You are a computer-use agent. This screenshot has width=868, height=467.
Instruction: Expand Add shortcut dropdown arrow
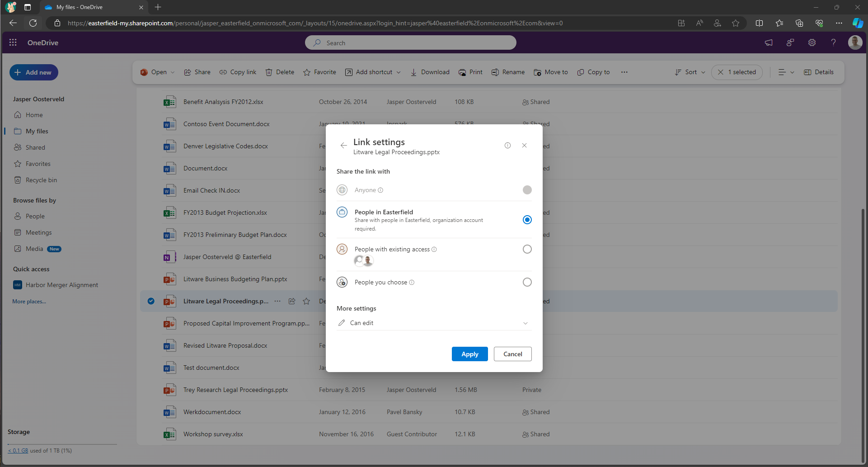tap(399, 72)
